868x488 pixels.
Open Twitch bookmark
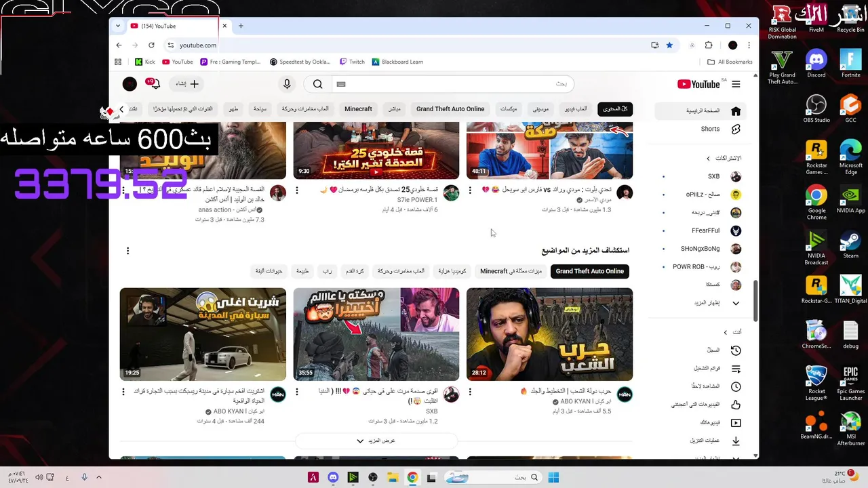[352, 62]
